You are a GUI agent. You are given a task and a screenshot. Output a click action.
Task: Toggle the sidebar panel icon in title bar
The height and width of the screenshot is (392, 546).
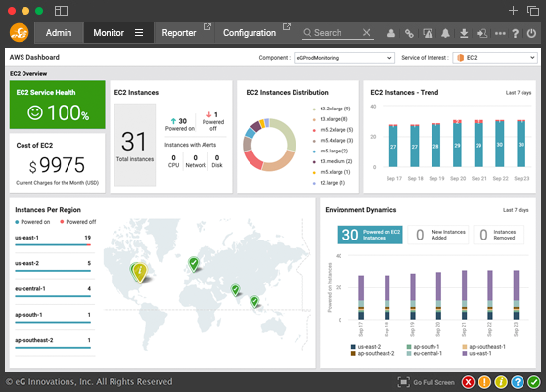(x=61, y=11)
